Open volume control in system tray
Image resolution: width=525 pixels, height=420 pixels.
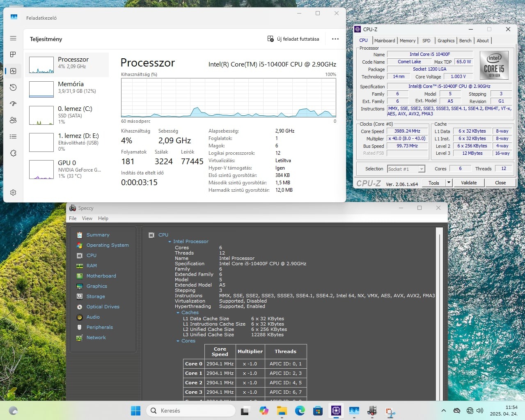click(x=480, y=411)
